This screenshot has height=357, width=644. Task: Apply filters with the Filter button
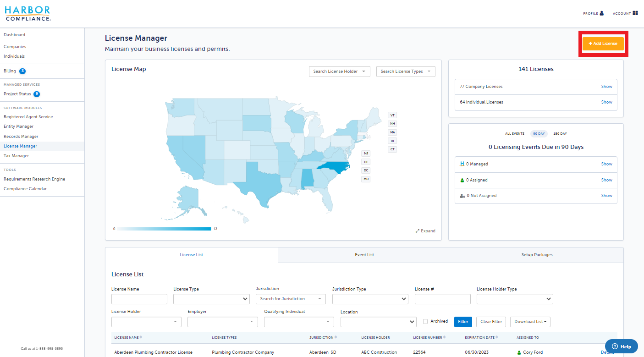click(463, 322)
